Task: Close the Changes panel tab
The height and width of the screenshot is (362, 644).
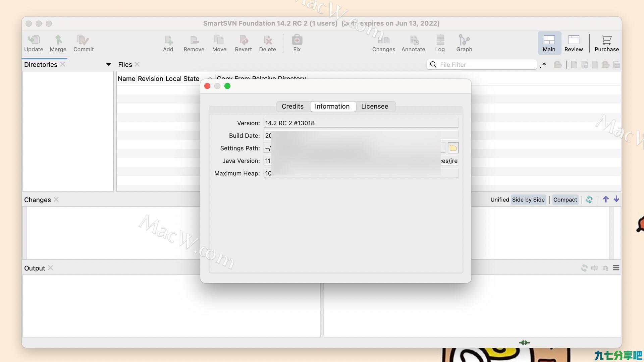Action: (x=56, y=199)
